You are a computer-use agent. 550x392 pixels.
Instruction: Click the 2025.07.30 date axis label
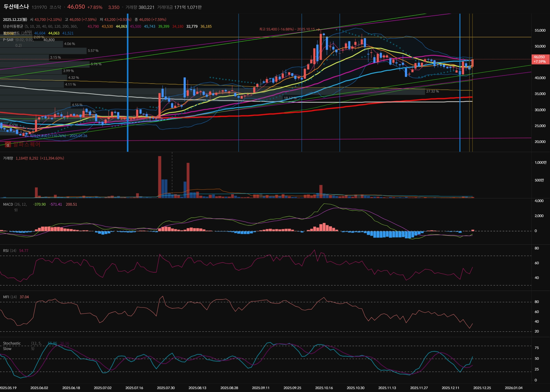pyautogui.click(x=166, y=388)
